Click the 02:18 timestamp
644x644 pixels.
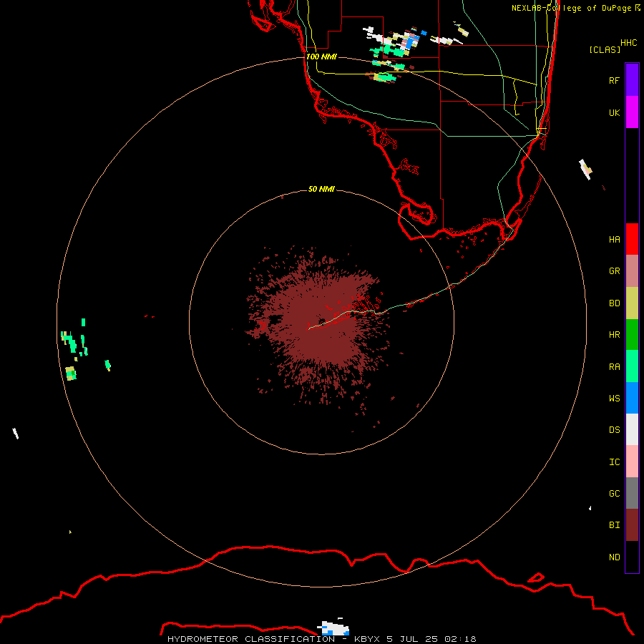pos(461,639)
